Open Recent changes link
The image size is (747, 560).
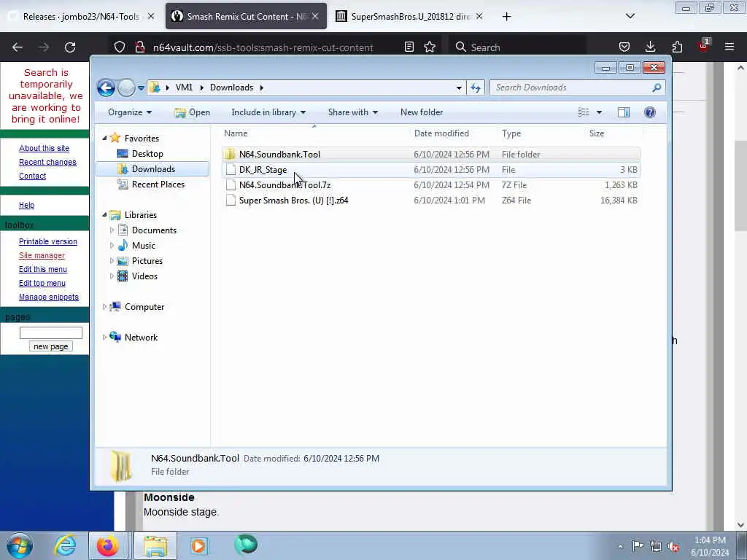47,163
